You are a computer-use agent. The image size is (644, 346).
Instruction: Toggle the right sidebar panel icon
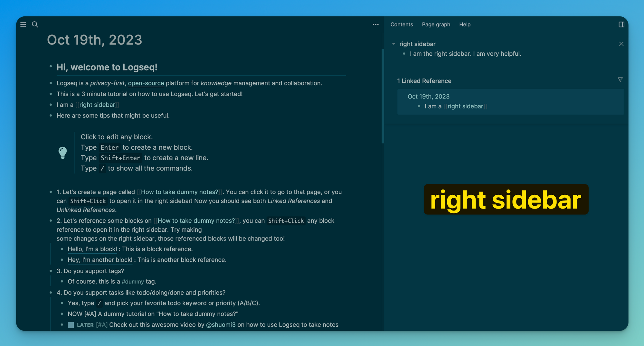[x=621, y=24]
